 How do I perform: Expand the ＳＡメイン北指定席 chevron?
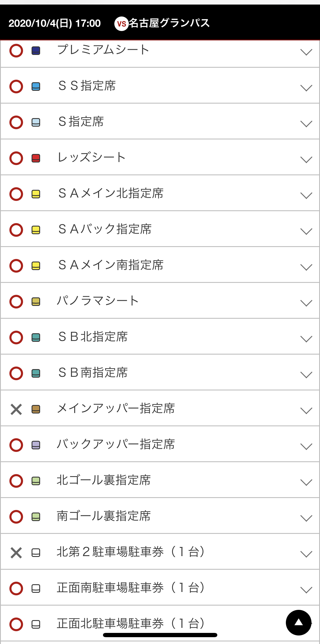click(x=306, y=195)
